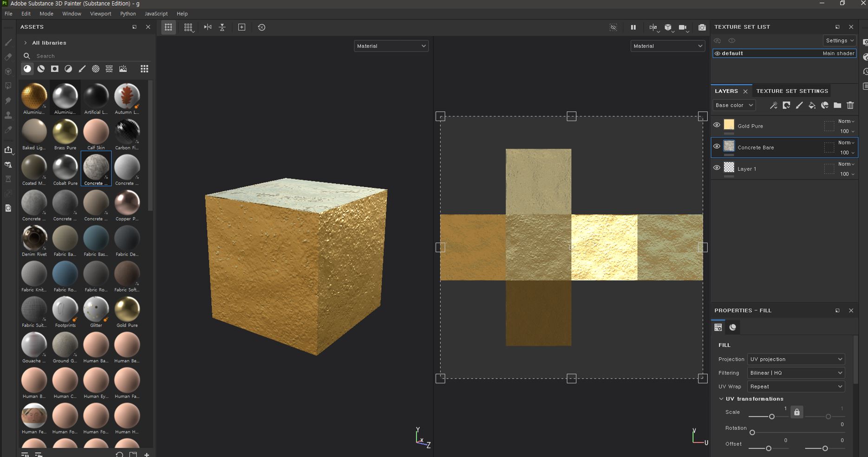This screenshot has width=868, height=457.
Task: Toggle symmetry in the top toolbar
Action: (208, 27)
